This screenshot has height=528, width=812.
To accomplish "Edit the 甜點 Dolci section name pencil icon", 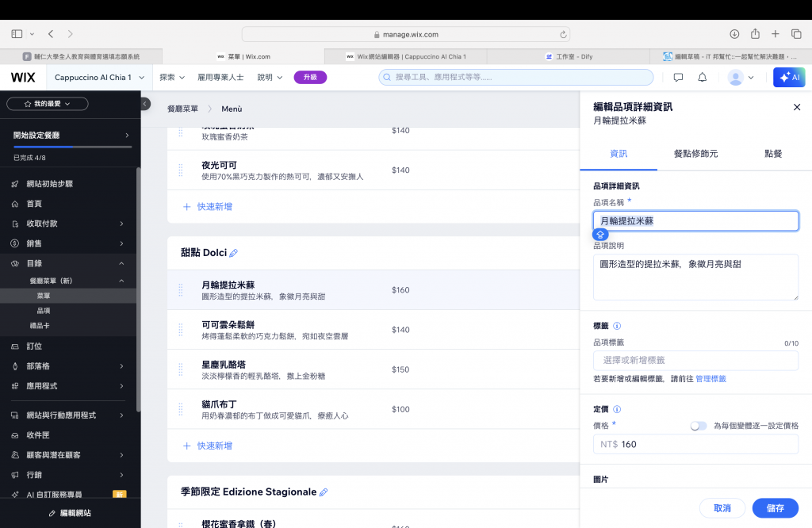I will (x=234, y=253).
